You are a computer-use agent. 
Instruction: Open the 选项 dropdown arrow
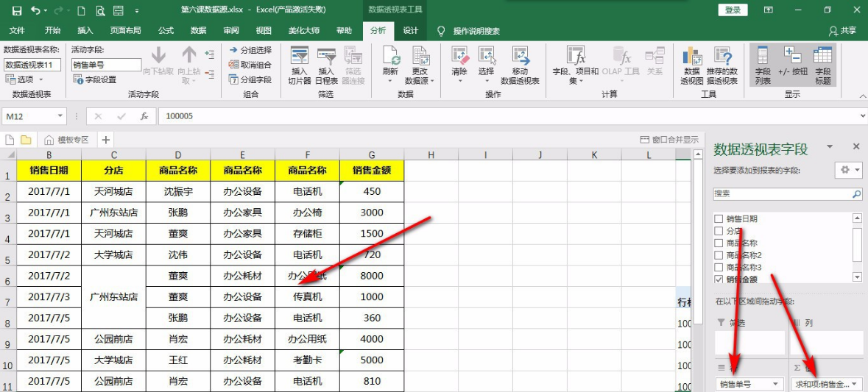pyautogui.click(x=40, y=79)
